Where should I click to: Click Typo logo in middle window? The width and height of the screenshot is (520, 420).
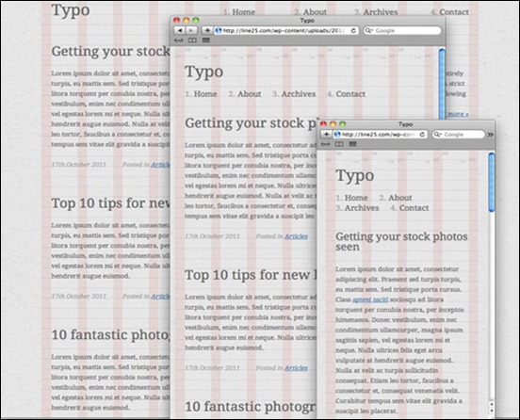coord(204,72)
